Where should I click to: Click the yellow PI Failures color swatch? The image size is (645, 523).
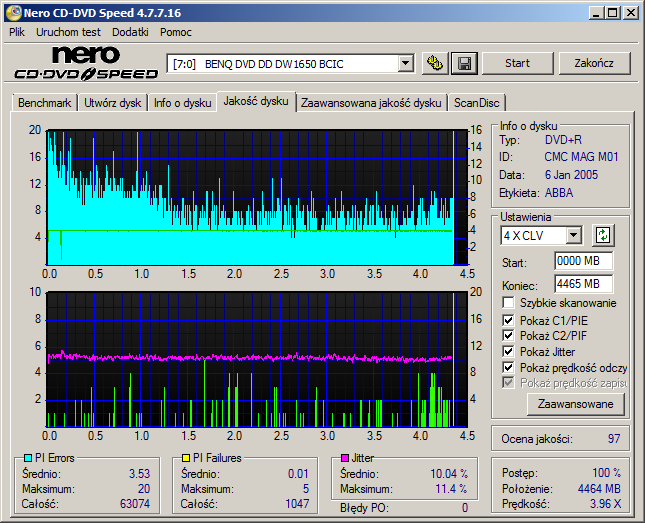[186, 458]
